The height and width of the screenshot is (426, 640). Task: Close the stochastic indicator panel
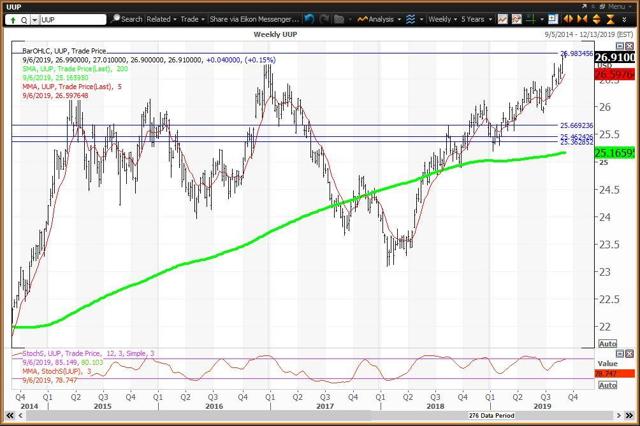point(629,354)
